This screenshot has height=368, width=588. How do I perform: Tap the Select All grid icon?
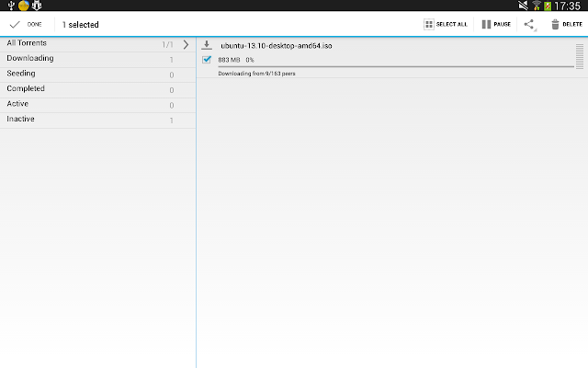coord(429,25)
